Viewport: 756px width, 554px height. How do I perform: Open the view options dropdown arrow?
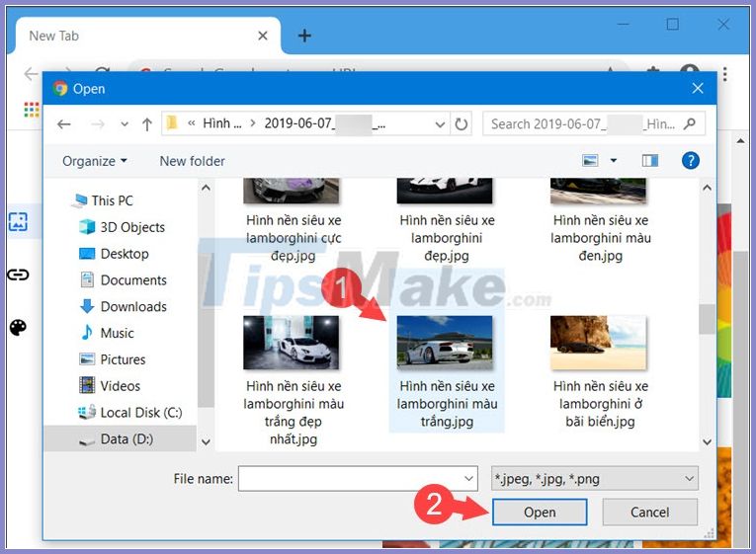pos(614,160)
